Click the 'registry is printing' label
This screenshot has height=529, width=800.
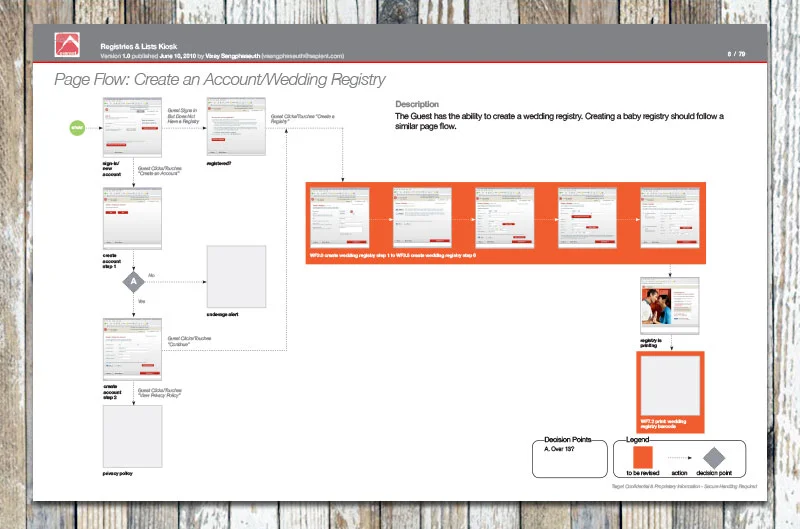tap(651, 343)
